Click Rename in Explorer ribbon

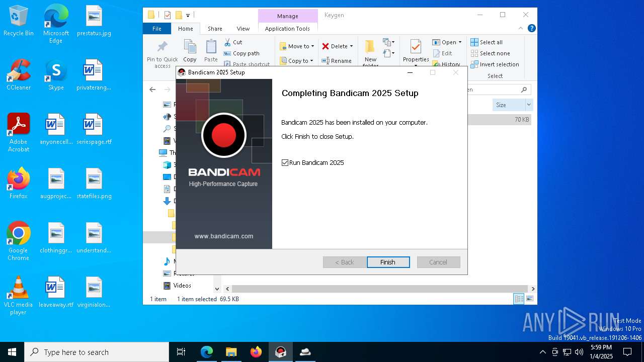337,61
